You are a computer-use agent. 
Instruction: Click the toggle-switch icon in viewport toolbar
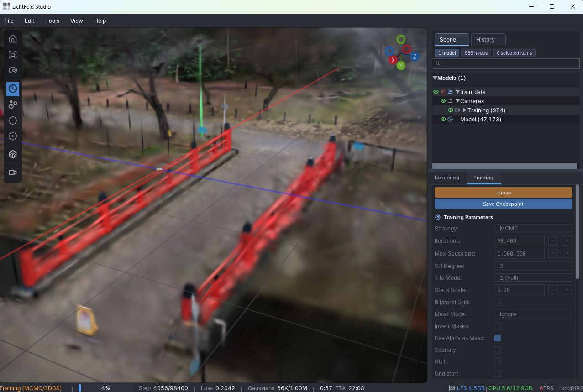click(x=13, y=70)
